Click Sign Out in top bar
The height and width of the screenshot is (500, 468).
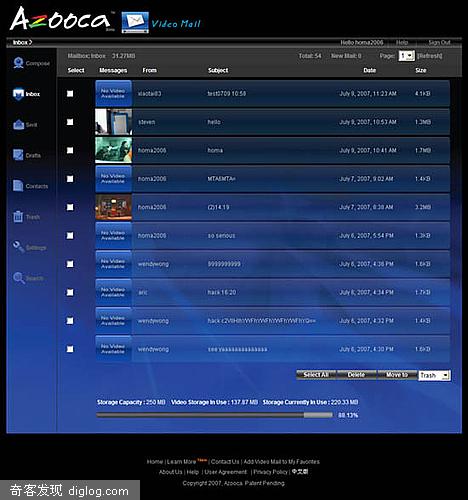(x=439, y=42)
